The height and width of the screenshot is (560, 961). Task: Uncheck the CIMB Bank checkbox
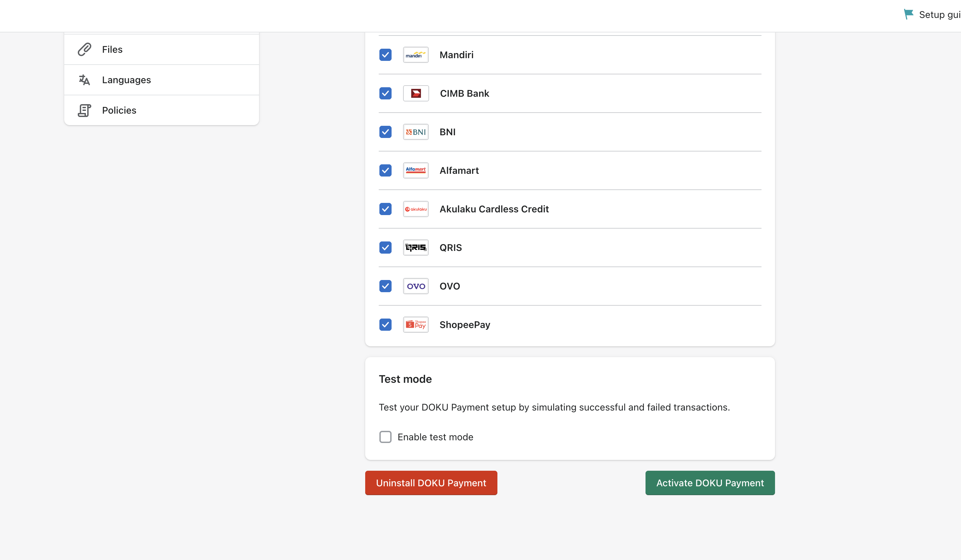coord(385,93)
